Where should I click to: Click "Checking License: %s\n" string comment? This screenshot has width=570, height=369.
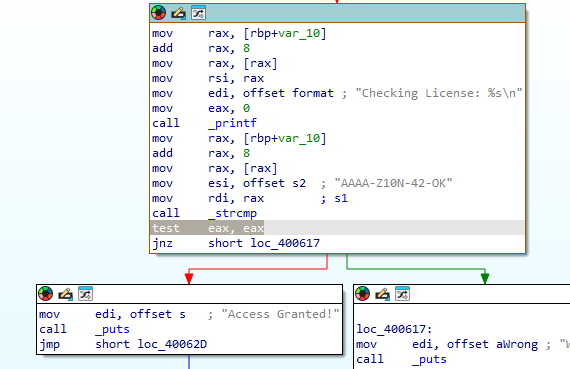click(438, 93)
